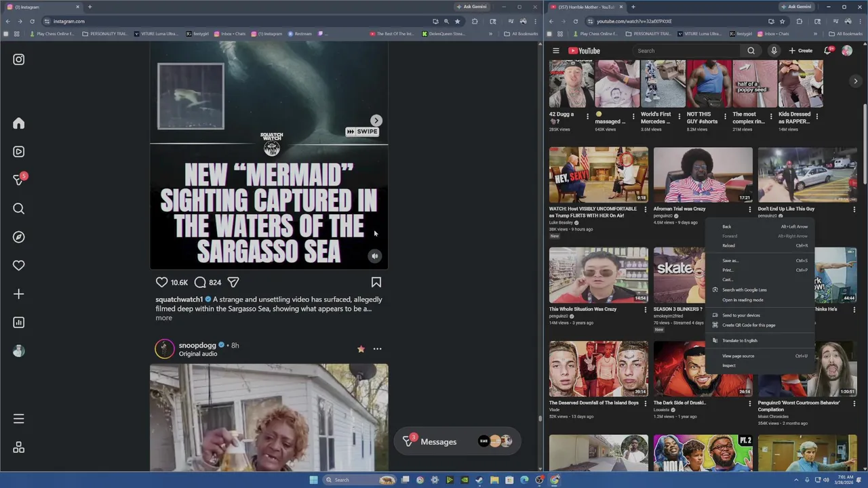
Task: Choose 'Create QR Code for this page'
Action: click(759, 325)
